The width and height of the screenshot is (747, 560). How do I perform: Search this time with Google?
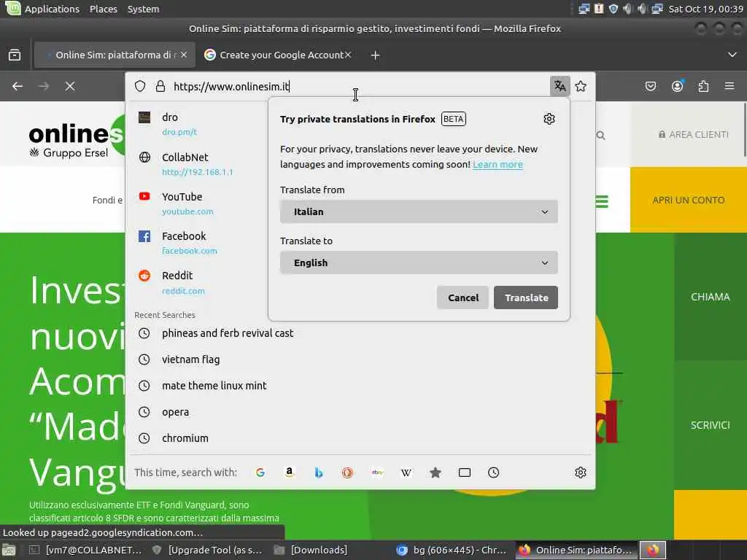click(260, 472)
